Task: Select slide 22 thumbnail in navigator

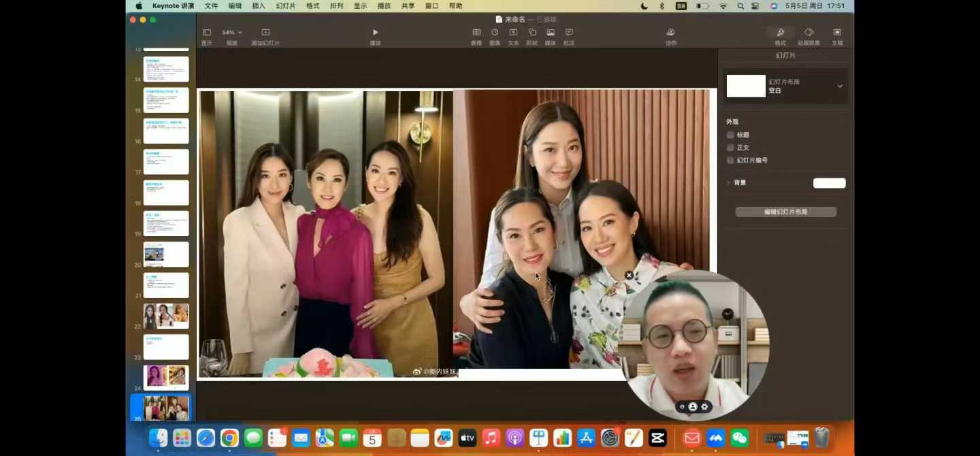Action: click(166, 316)
